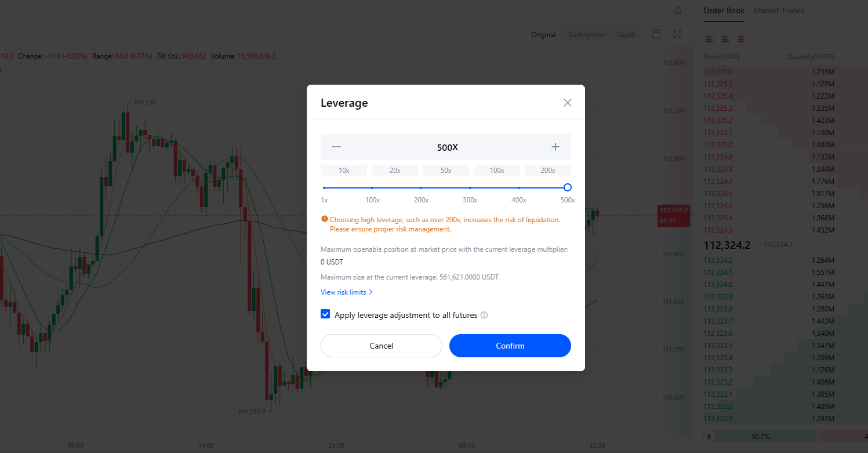Open the info tooltip beside apply leverage checkbox
The height and width of the screenshot is (453, 868).
tap(484, 315)
